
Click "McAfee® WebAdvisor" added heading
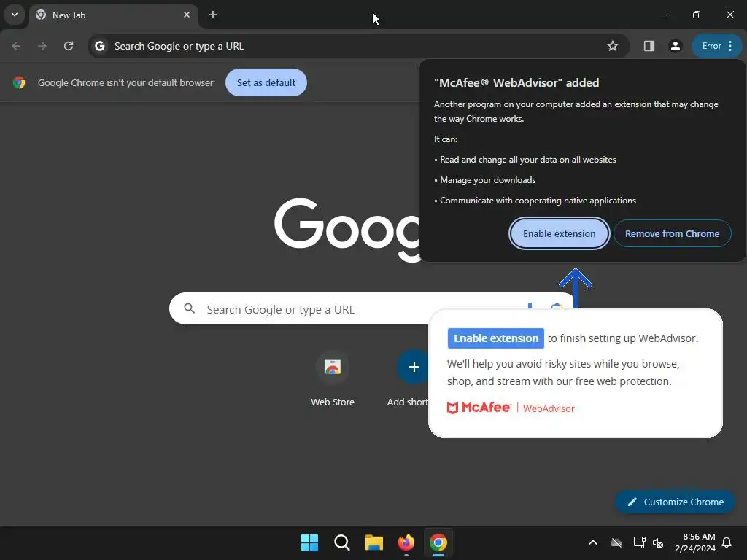pos(516,82)
